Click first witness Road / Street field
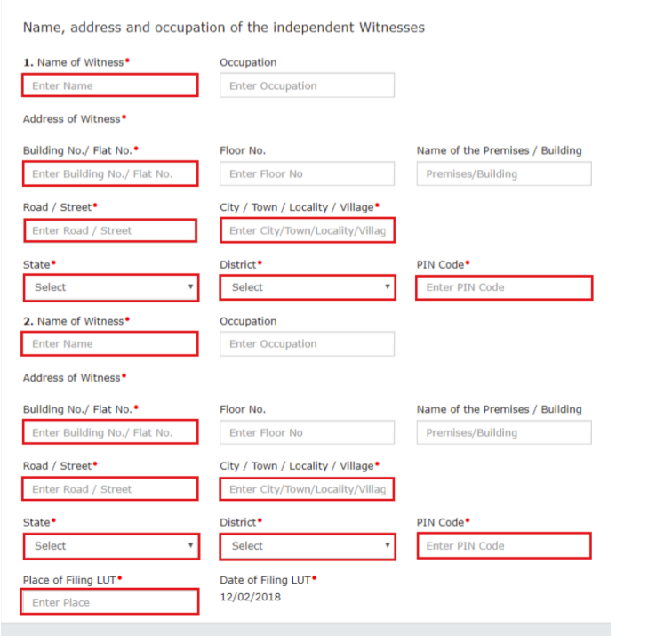This screenshot has width=672, height=636. 110,231
